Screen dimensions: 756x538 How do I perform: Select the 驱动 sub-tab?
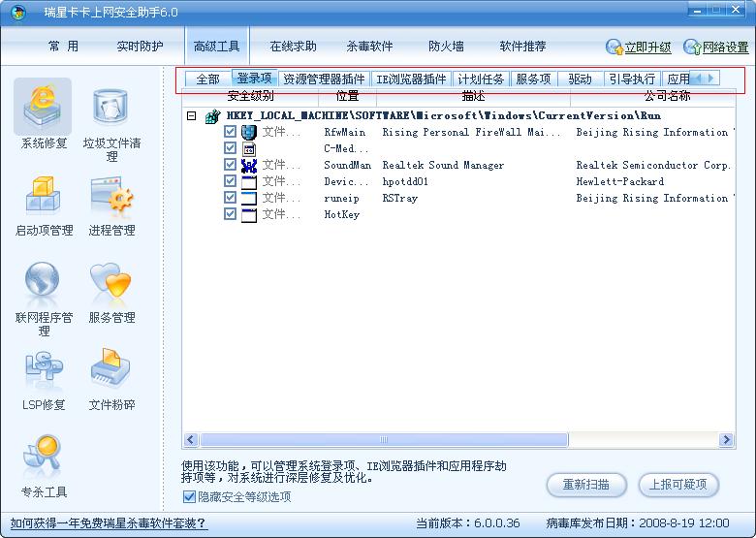[580, 79]
